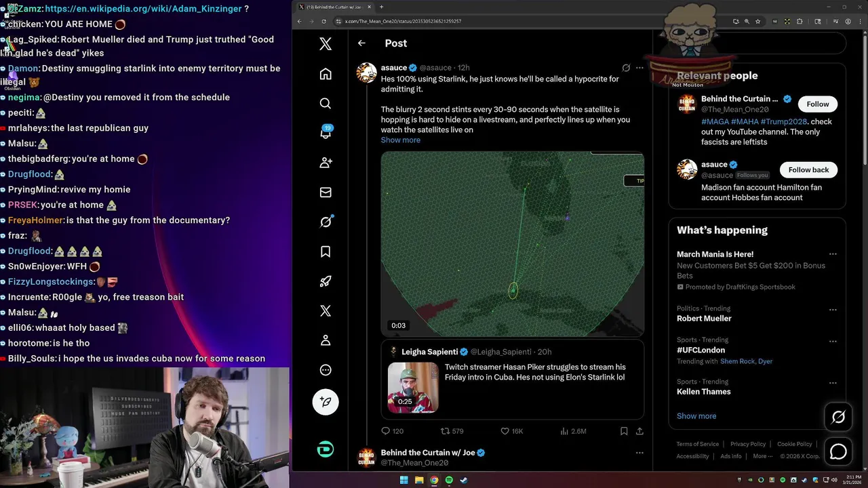The height and width of the screenshot is (488, 868).
Task: Open Profile person icon in sidebar
Action: 325,340
